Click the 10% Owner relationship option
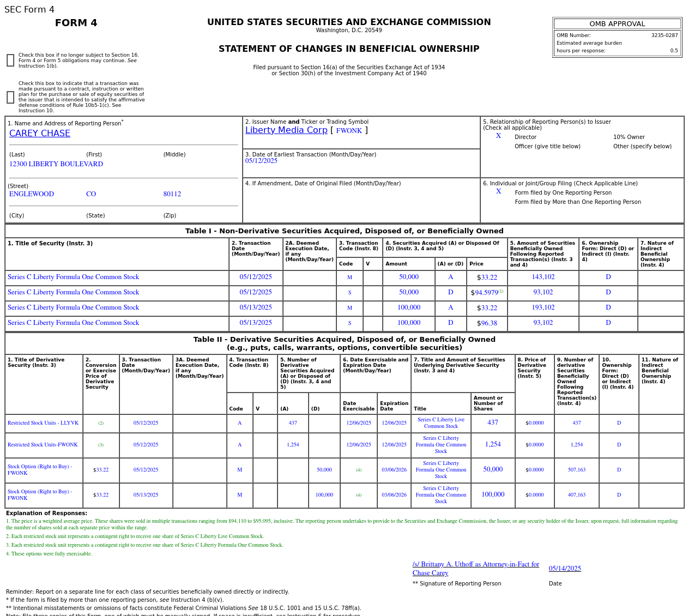 629,137
